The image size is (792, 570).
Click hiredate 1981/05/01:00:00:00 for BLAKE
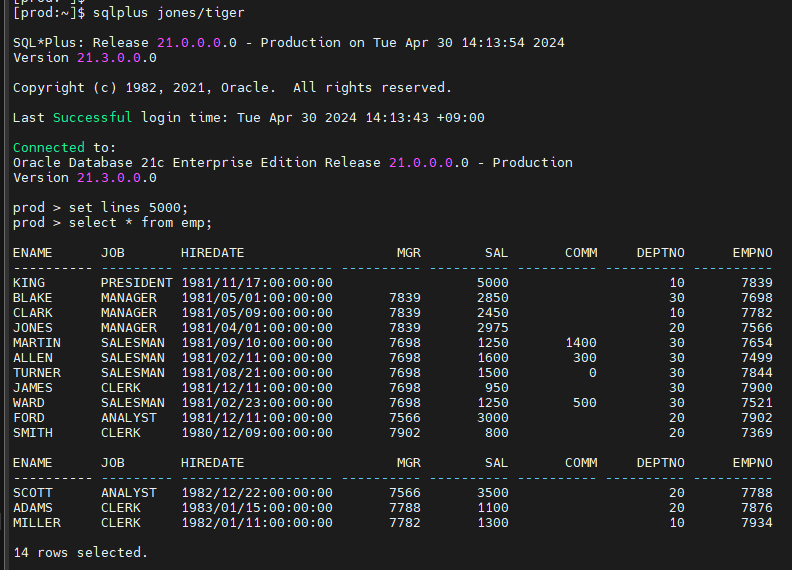pyautogui.click(x=257, y=298)
